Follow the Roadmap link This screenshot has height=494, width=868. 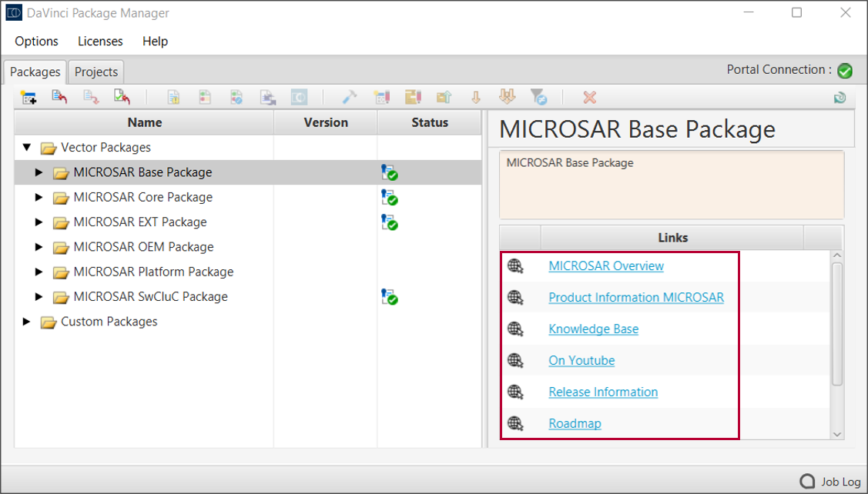(575, 424)
